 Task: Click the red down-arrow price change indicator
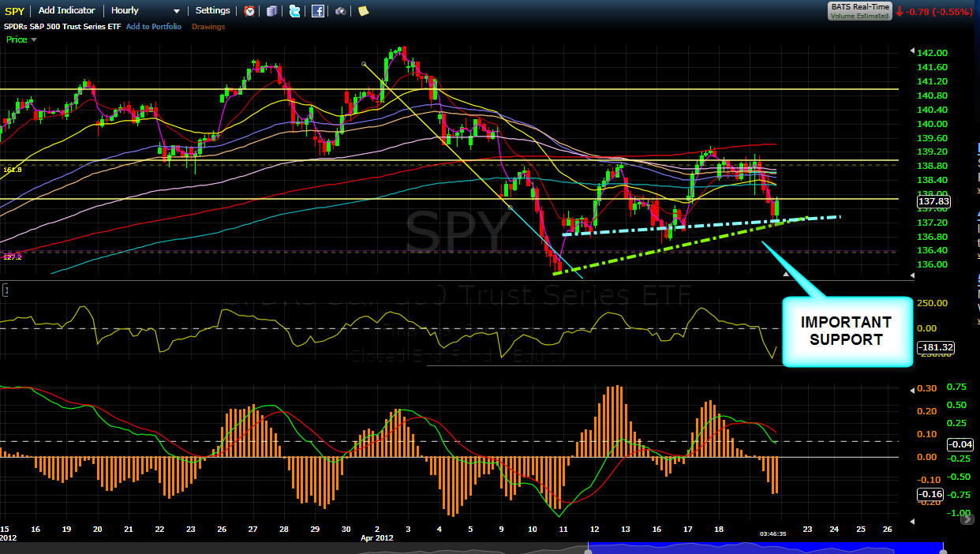coord(900,11)
